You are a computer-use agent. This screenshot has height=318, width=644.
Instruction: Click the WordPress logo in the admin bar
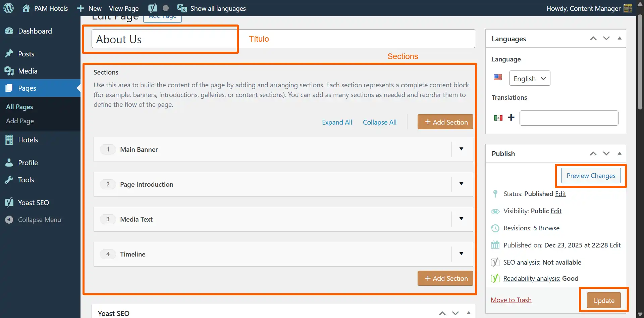click(8, 8)
